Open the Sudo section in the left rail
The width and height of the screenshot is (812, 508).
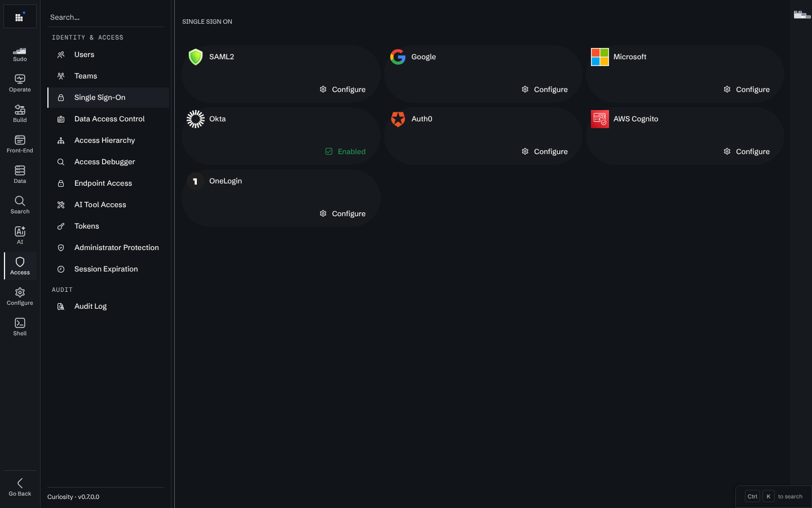pyautogui.click(x=20, y=55)
